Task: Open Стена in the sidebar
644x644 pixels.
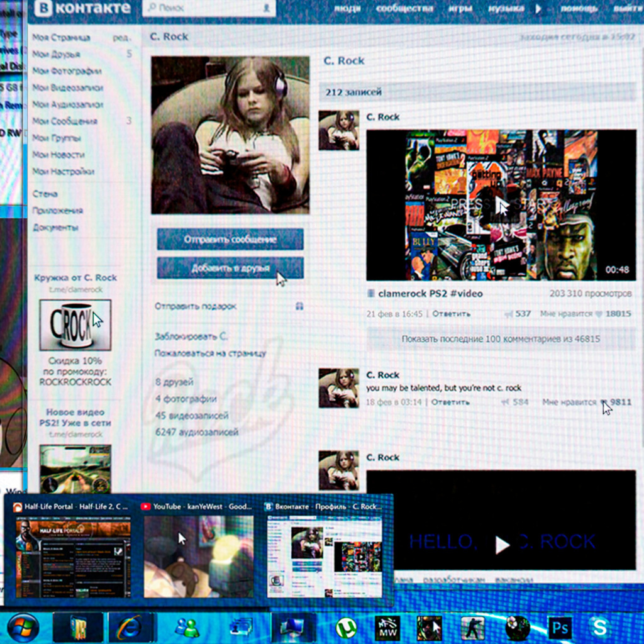Action: click(x=45, y=194)
